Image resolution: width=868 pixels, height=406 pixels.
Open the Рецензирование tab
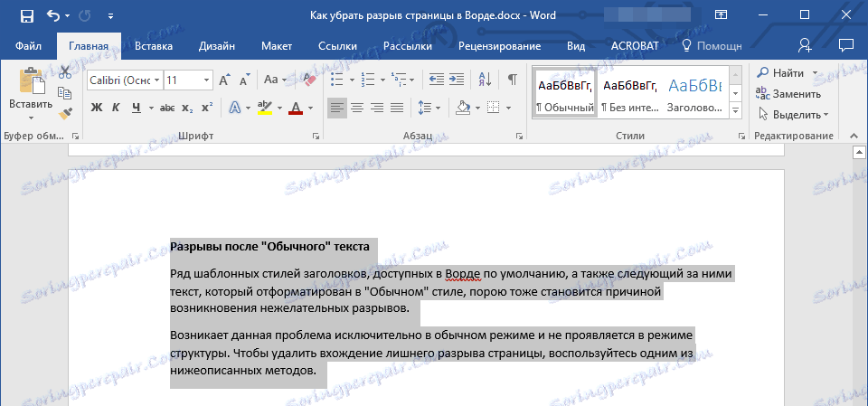[x=499, y=46]
